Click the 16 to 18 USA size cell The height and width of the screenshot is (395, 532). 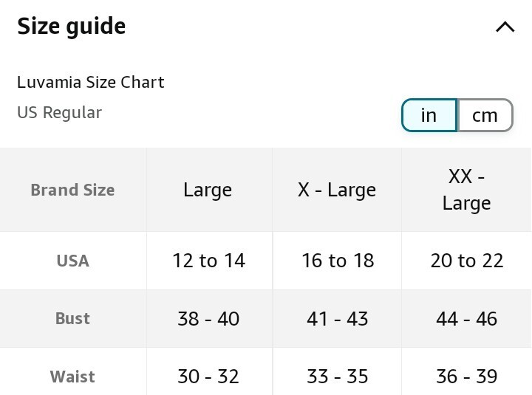tap(338, 261)
